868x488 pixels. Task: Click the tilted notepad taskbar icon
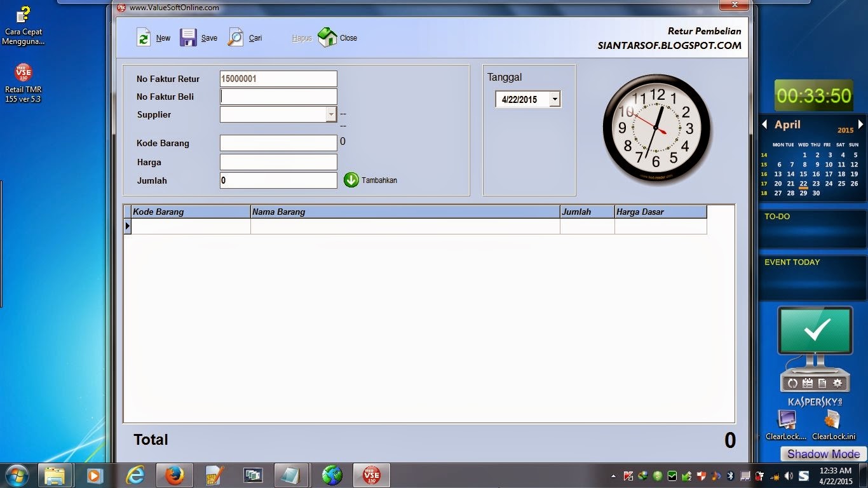click(x=292, y=475)
